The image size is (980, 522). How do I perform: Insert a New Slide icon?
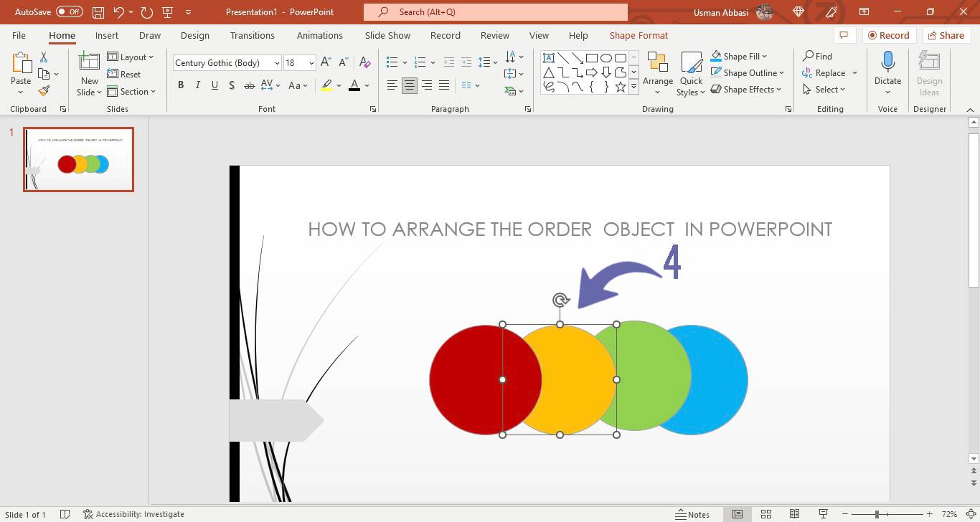coord(89,62)
